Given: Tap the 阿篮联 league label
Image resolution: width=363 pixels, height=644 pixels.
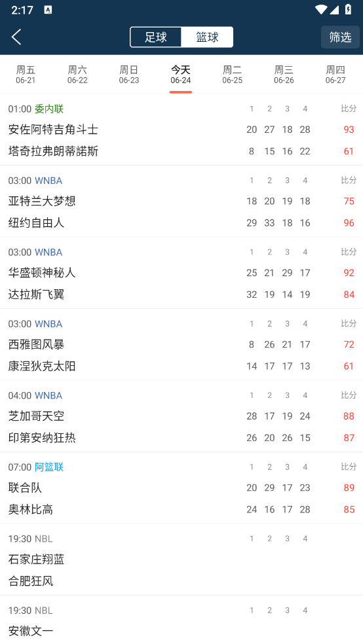Looking at the screenshot, I should (49, 467).
